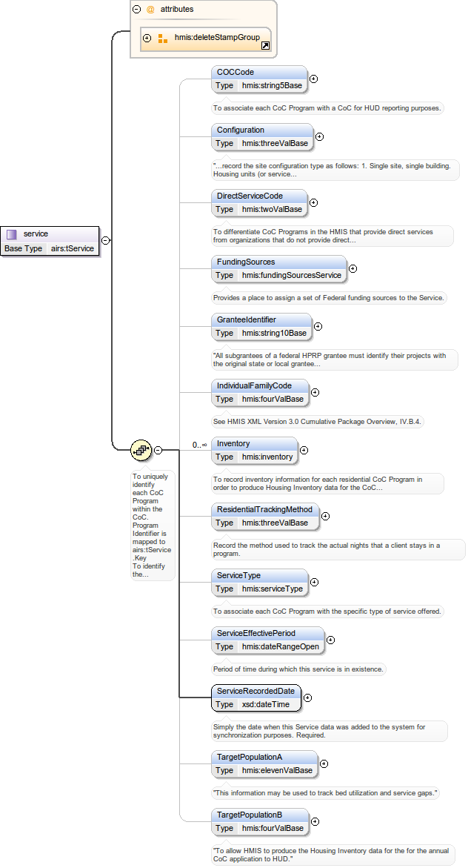
Task: Collapse the attributes section
Action: tap(136, 10)
